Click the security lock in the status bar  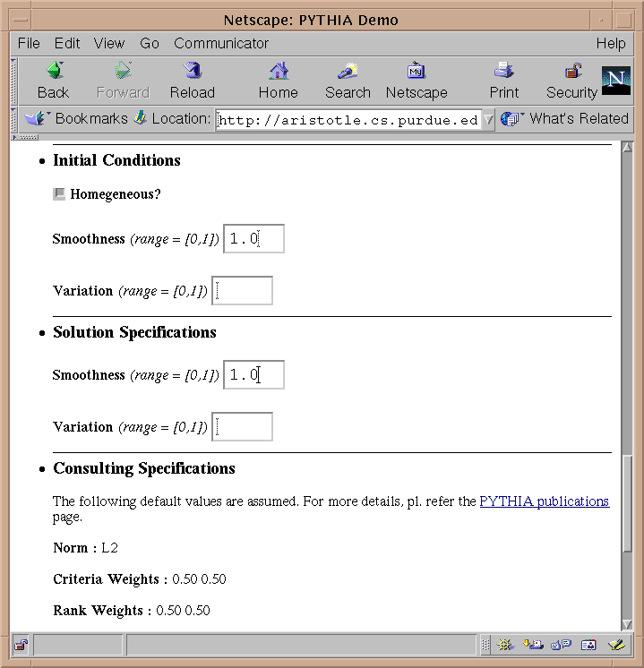21,645
